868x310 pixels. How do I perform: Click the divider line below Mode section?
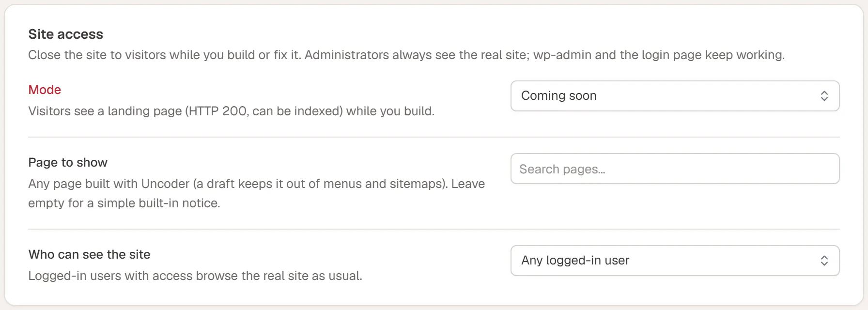434,137
